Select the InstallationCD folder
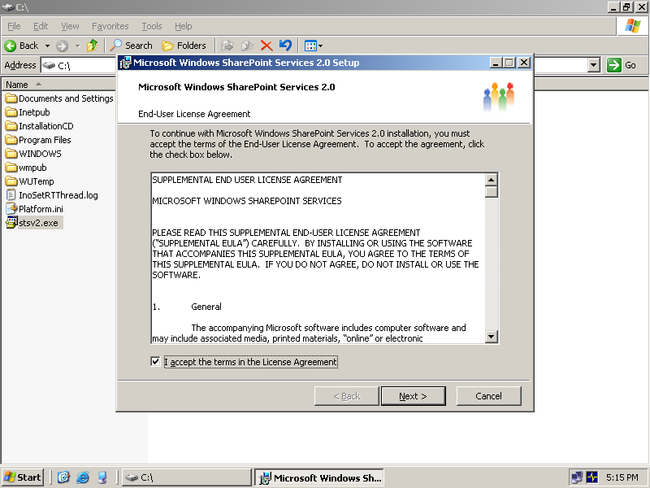Screen dimensions: 650x488 [x=39, y=126]
